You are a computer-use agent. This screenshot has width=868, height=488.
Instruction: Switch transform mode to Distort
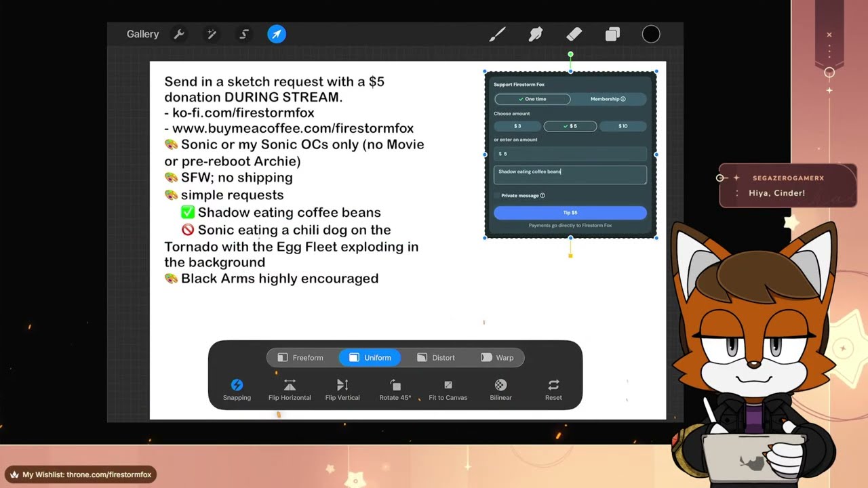click(x=436, y=357)
